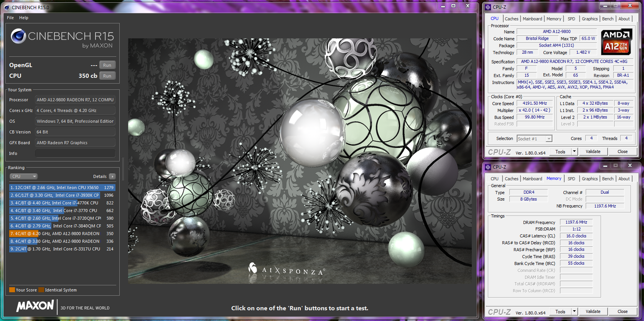
Task: Click Close button in lower CPU-Z window
Action: (x=623, y=311)
